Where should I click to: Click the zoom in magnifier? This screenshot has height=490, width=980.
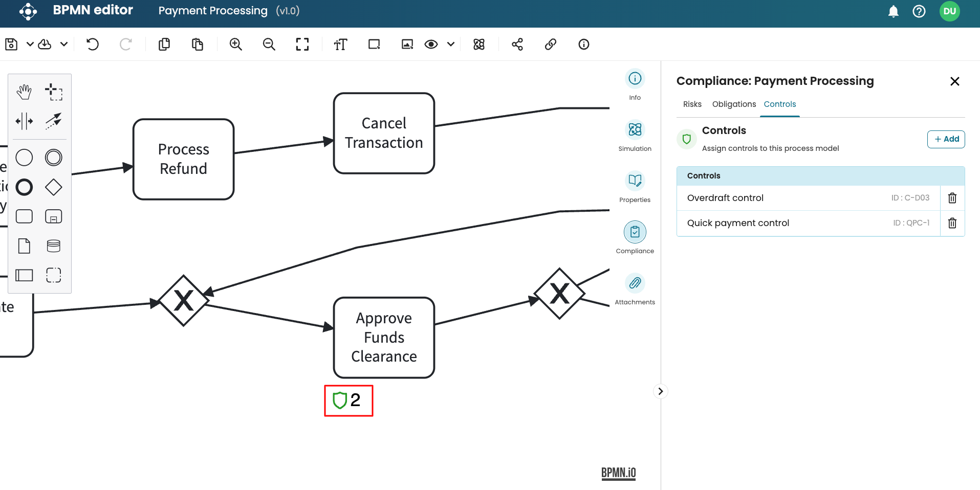tap(235, 44)
